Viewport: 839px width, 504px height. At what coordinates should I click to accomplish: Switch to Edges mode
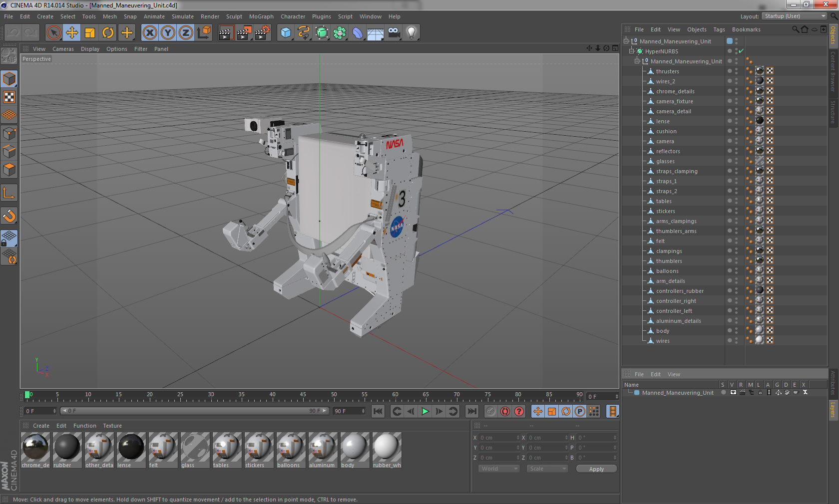point(9,151)
